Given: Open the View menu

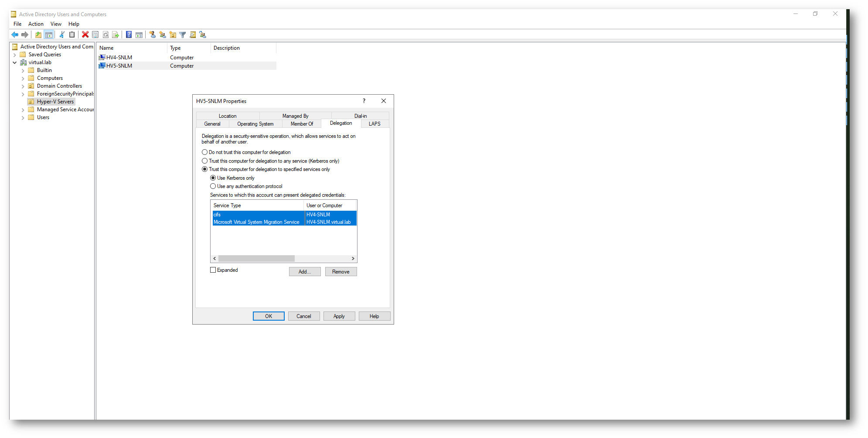Looking at the screenshot, I should [x=56, y=24].
